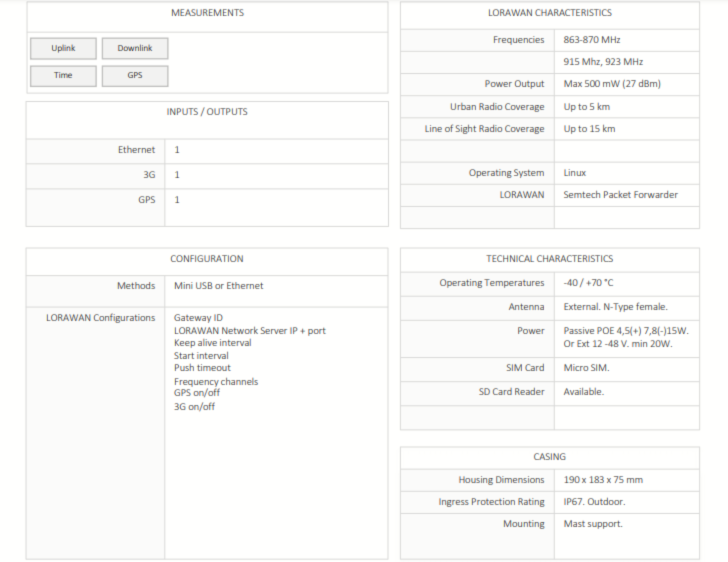The image size is (728, 562).
Task: Click the SIM Card label
Action: click(x=525, y=368)
